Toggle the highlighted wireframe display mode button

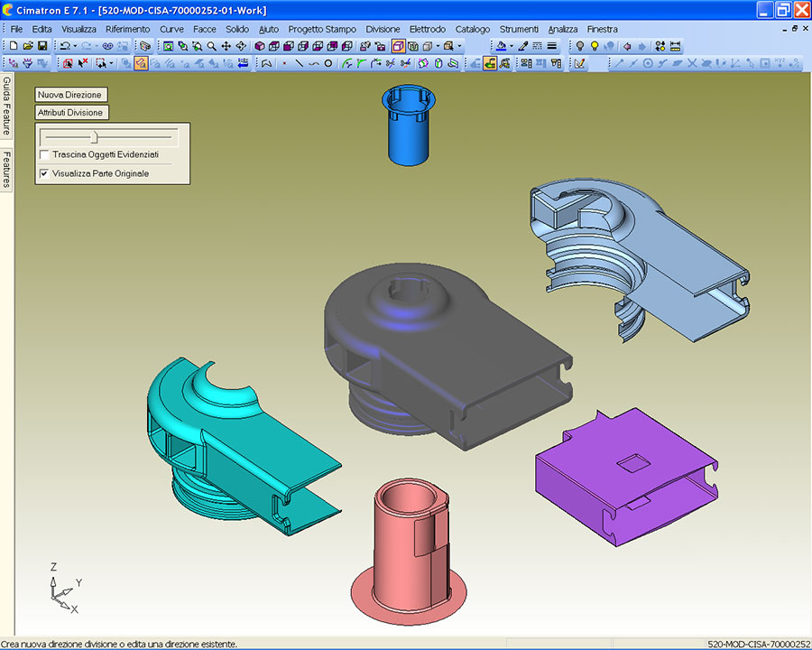point(398,45)
